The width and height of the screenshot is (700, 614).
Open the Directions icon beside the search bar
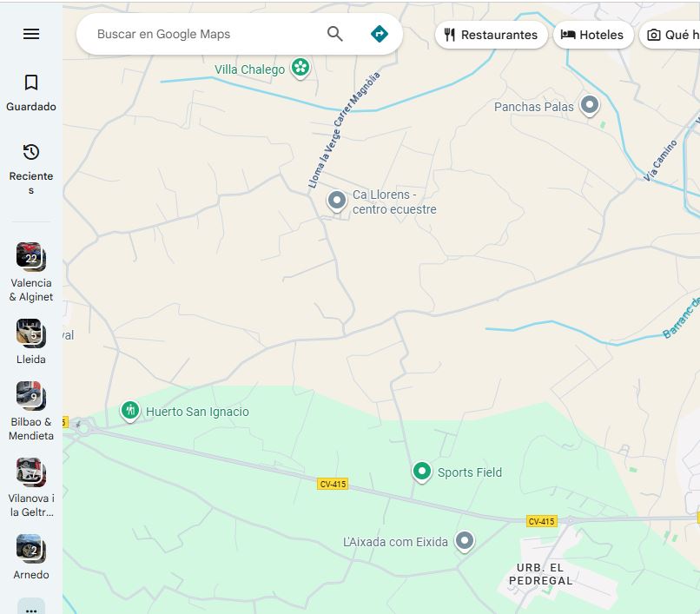click(380, 34)
